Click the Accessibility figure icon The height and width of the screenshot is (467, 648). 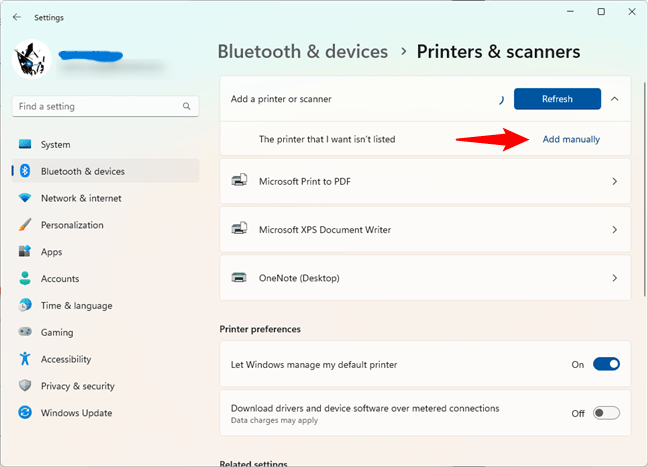pos(25,358)
